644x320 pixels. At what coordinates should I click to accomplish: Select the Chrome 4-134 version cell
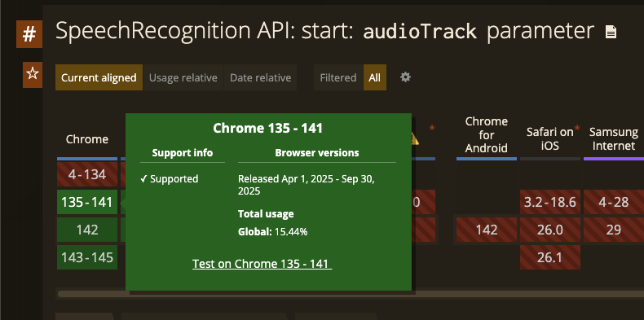click(x=87, y=174)
